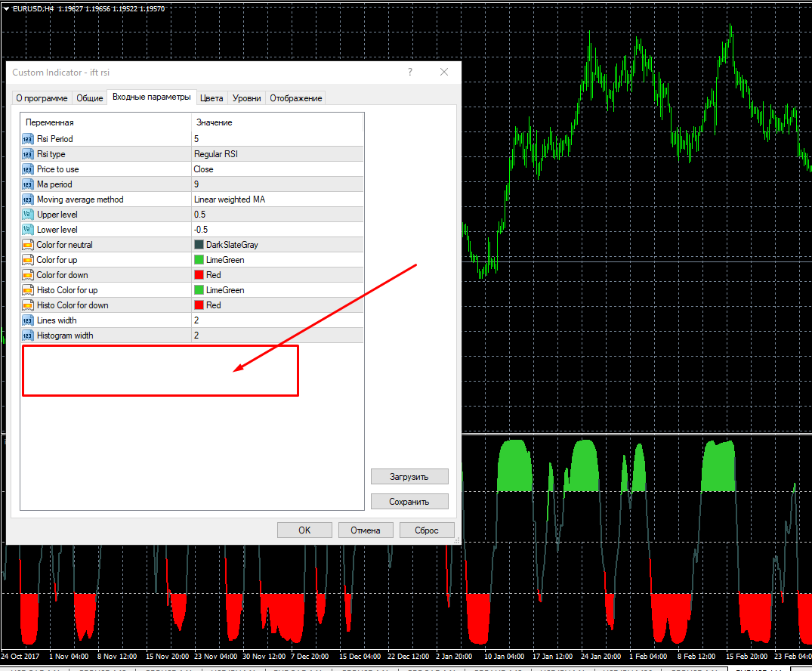Switch to the Общие tab
Image resolution: width=812 pixels, height=671 pixels.
(x=90, y=98)
